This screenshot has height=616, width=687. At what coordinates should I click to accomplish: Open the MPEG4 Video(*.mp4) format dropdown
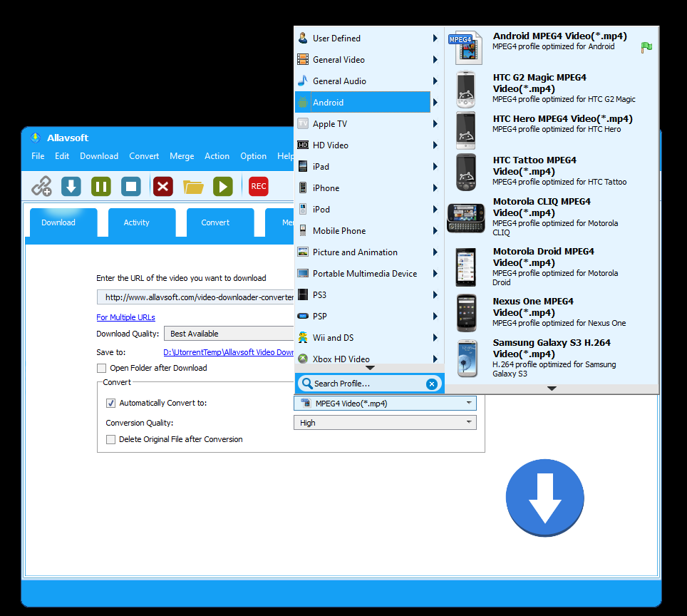(385, 404)
